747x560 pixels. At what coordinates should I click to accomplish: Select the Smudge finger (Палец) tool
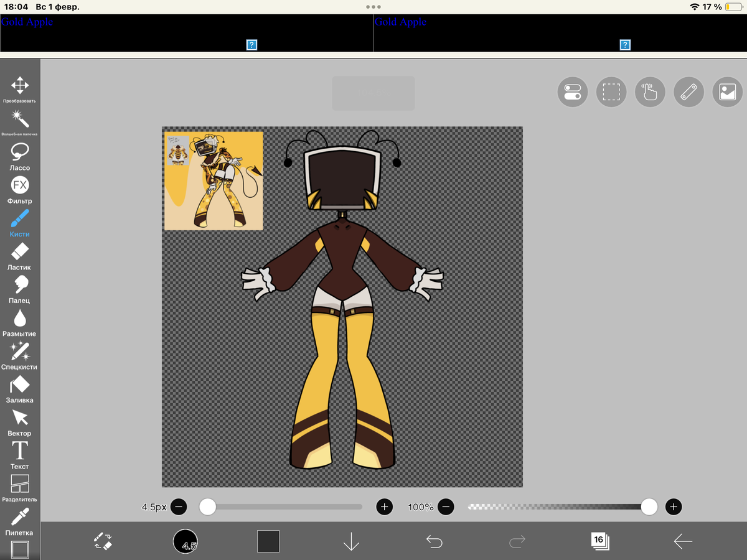[20, 289]
